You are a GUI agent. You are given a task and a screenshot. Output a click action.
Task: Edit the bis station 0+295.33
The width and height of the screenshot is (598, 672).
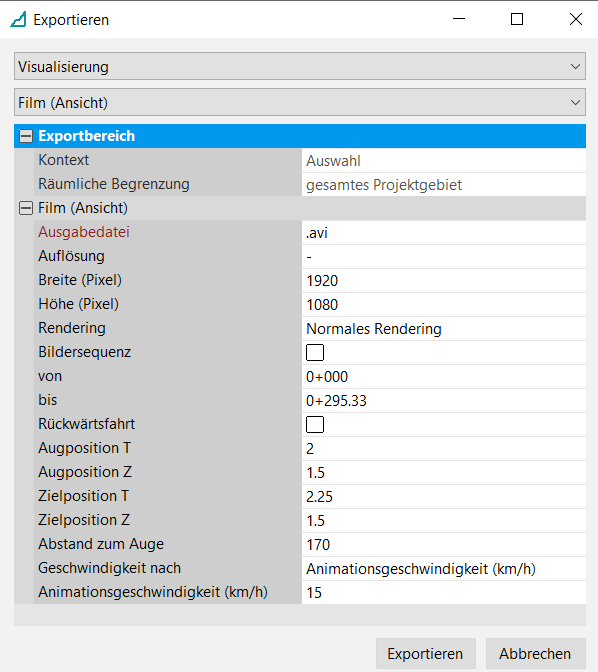coord(444,401)
